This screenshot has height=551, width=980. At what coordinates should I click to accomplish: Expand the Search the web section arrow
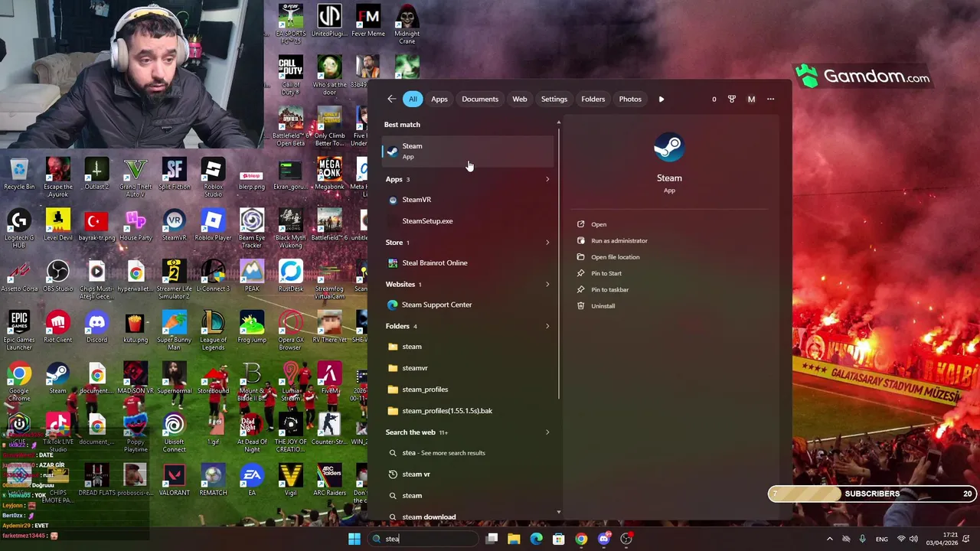(x=547, y=432)
